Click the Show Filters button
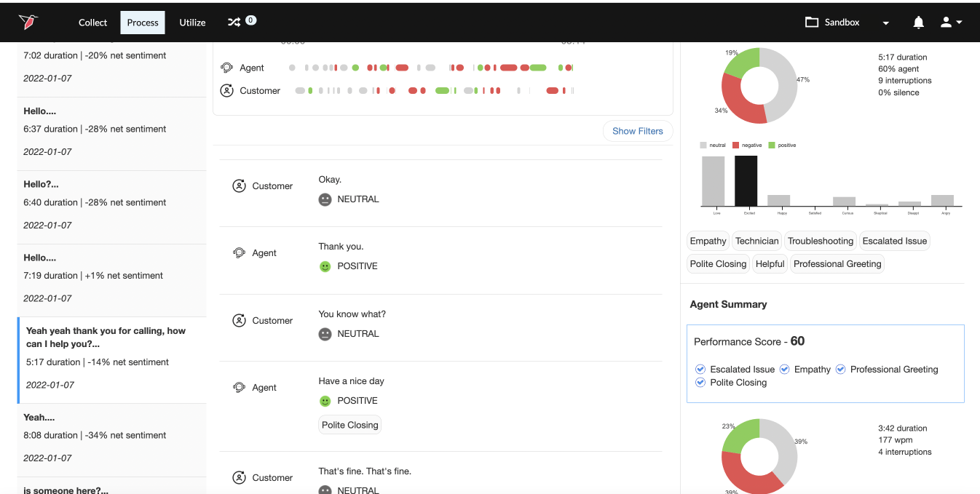Screen dimensions: 980x494 click(x=638, y=131)
